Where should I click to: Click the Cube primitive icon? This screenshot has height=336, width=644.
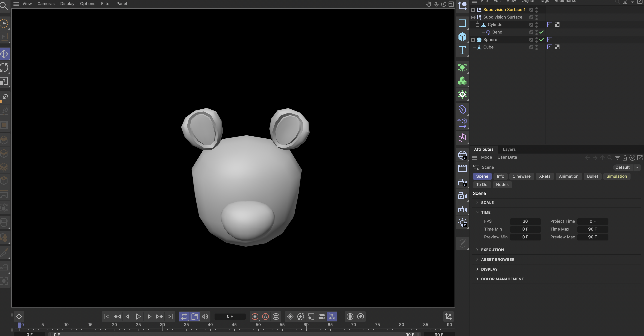(x=462, y=37)
